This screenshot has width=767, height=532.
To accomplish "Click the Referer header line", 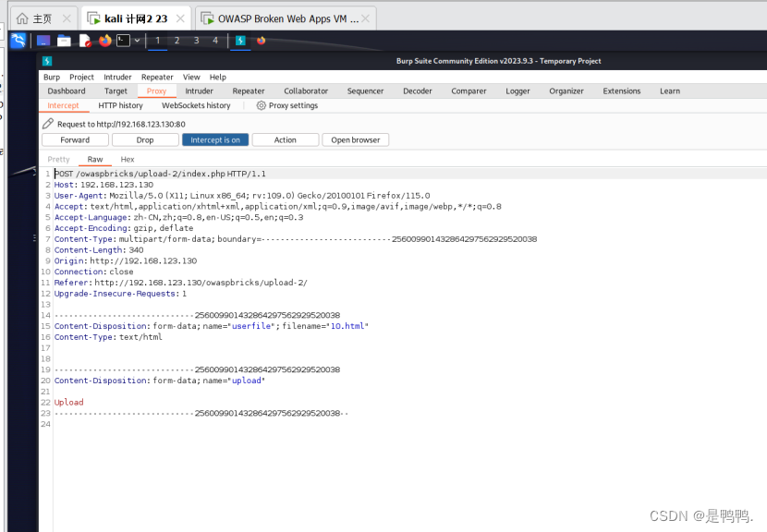I will pyautogui.click(x=180, y=283).
